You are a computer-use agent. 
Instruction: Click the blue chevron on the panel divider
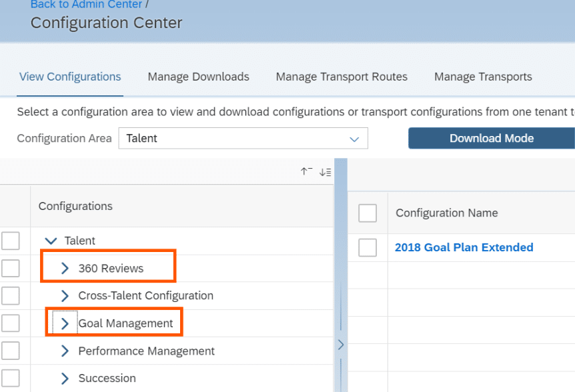pyautogui.click(x=340, y=345)
